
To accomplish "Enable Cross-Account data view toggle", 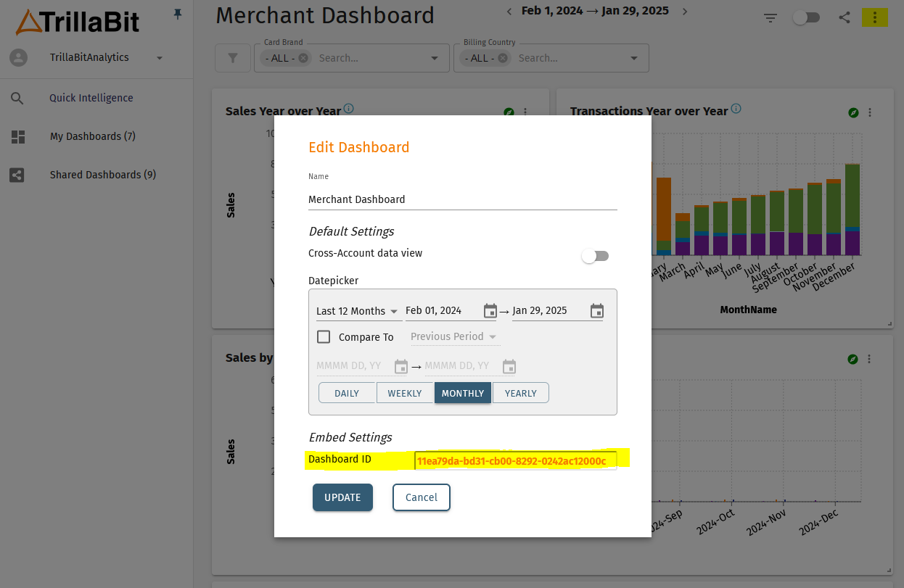I will click(595, 256).
